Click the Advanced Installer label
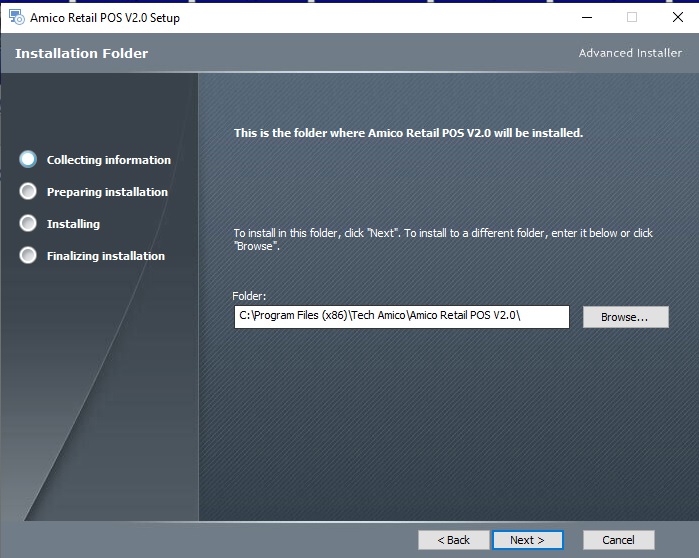 coord(630,53)
